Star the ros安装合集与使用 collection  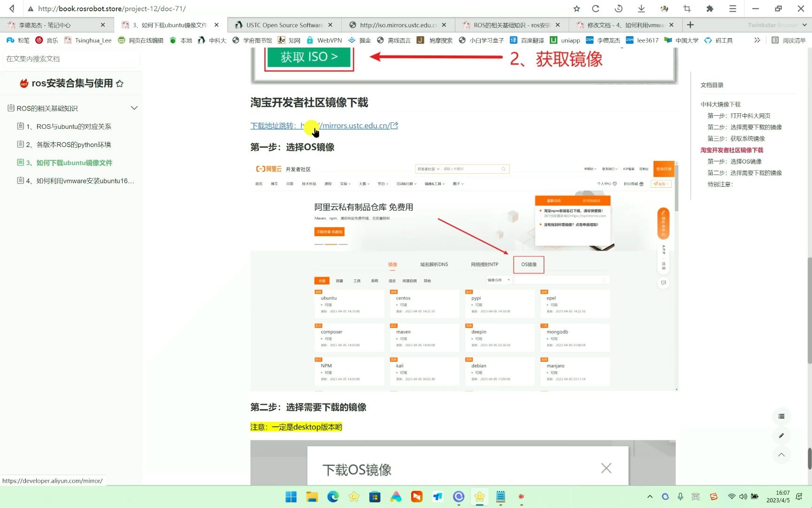pos(120,84)
